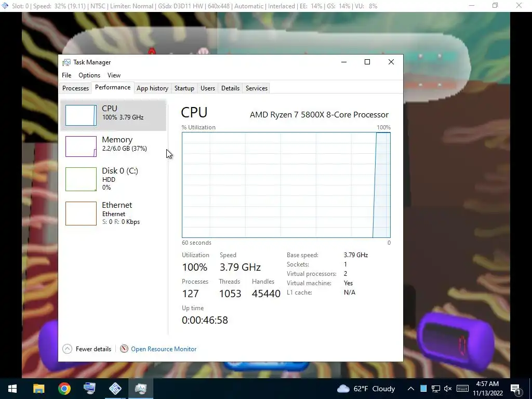Open the Users tab
Screen dimensions: 532x399
[x=208, y=88]
